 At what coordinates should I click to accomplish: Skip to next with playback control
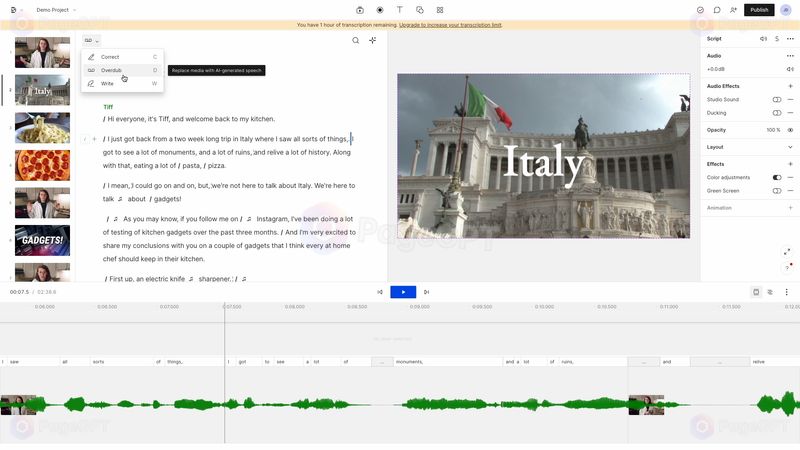click(x=427, y=292)
